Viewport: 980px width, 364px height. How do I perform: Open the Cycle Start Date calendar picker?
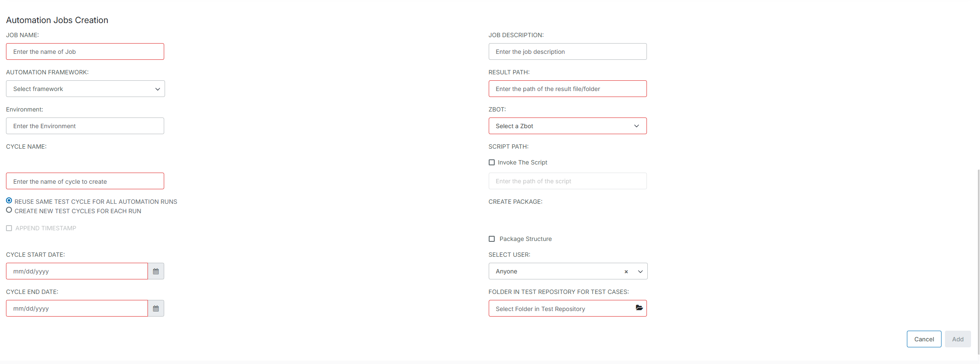pyautogui.click(x=156, y=271)
